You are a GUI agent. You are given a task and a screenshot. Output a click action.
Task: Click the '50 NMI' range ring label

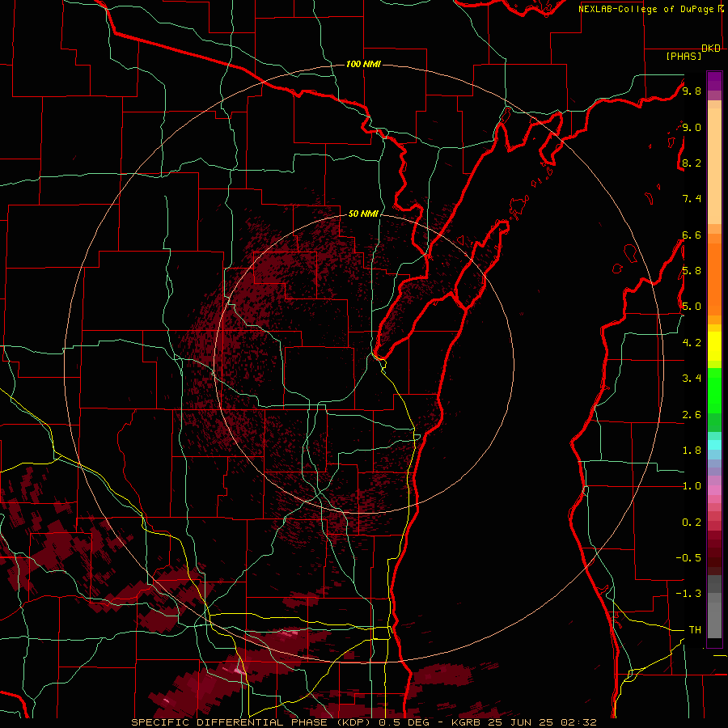pos(363,214)
